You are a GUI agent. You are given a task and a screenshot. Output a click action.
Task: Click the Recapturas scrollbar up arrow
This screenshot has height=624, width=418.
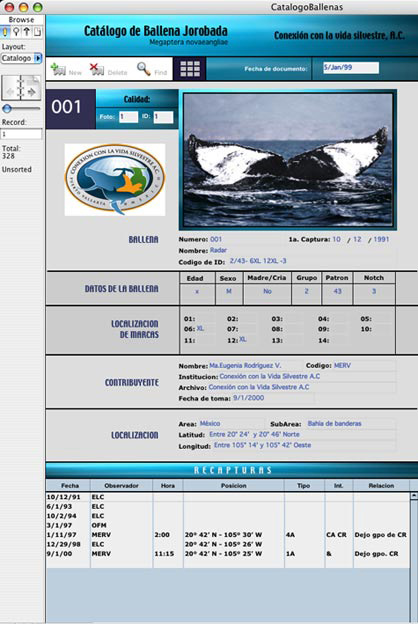413,496
